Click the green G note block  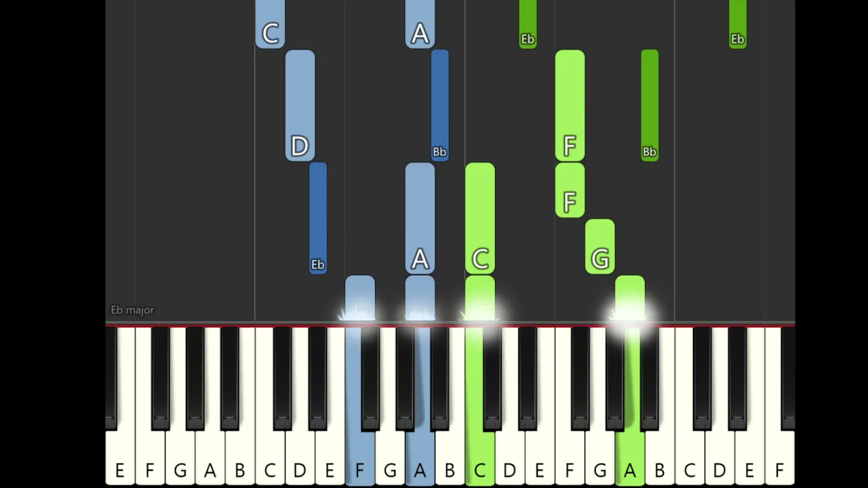(x=600, y=247)
